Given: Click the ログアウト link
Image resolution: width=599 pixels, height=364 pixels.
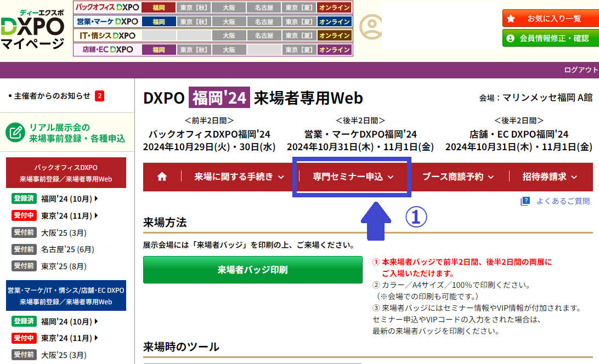Looking at the screenshot, I should pos(580,70).
